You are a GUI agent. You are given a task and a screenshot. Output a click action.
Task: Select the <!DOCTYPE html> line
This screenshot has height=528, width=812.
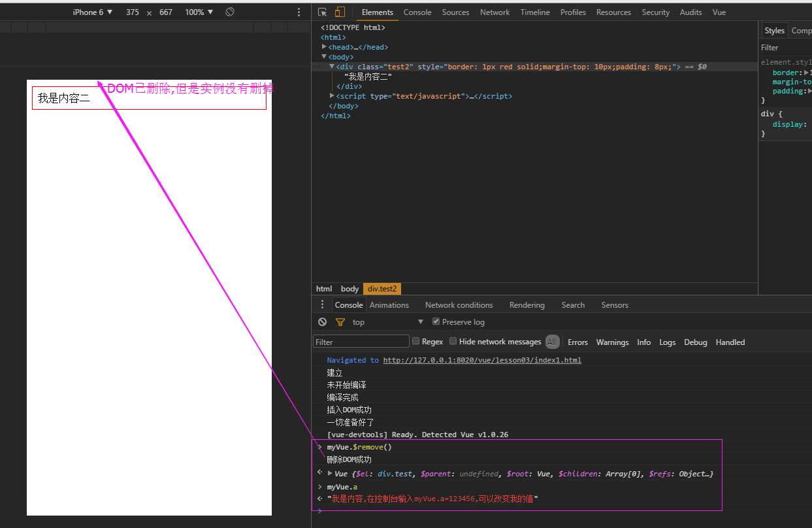(353, 27)
